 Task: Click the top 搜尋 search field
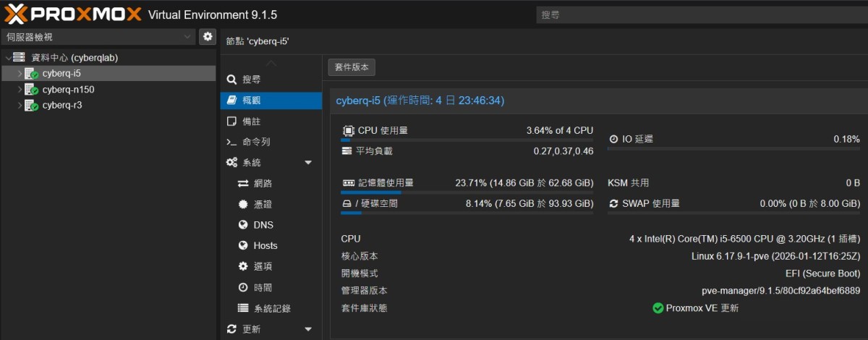[x=698, y=14]
